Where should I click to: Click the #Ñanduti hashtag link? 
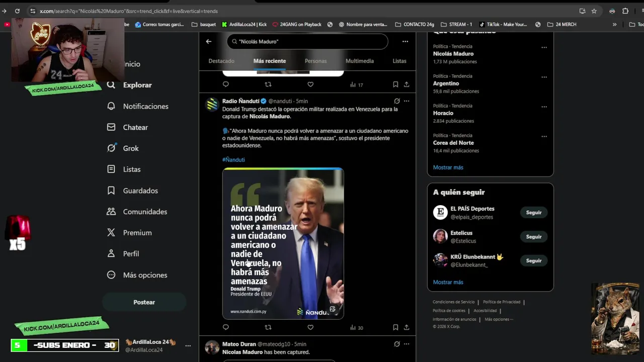(233, 159)
